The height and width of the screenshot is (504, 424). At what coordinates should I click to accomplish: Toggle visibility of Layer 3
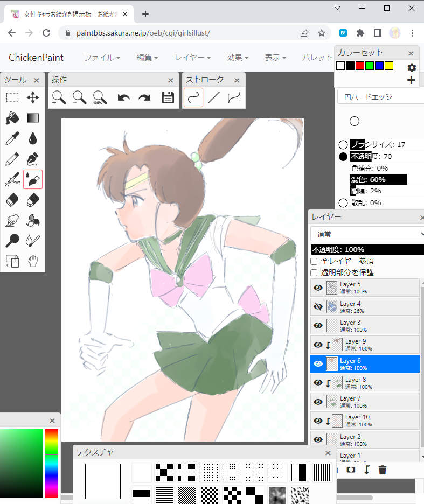(318, 326)
